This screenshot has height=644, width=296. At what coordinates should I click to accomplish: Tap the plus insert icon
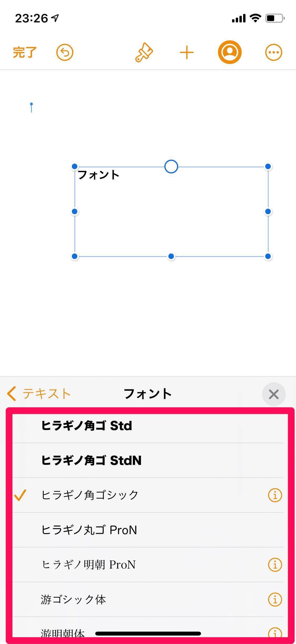pyautogui.click(x=187, y=52)
